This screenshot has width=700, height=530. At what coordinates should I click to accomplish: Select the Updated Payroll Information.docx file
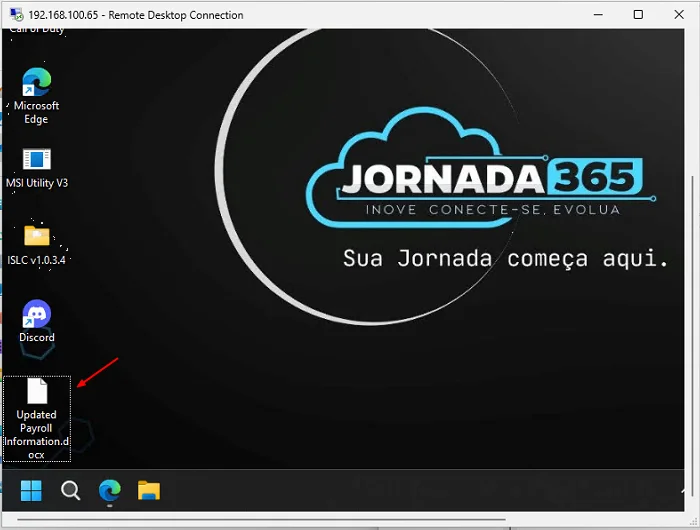pos(37,418)
